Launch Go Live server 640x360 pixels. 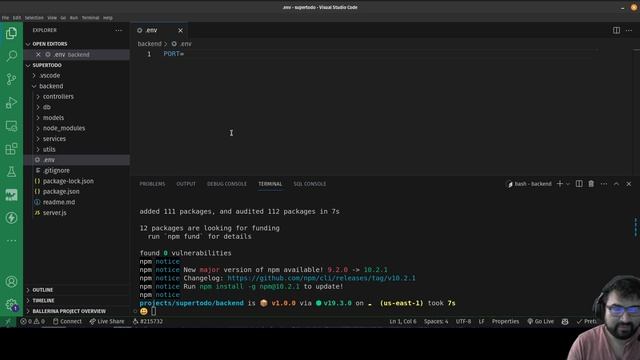click(x=540, y=322)
